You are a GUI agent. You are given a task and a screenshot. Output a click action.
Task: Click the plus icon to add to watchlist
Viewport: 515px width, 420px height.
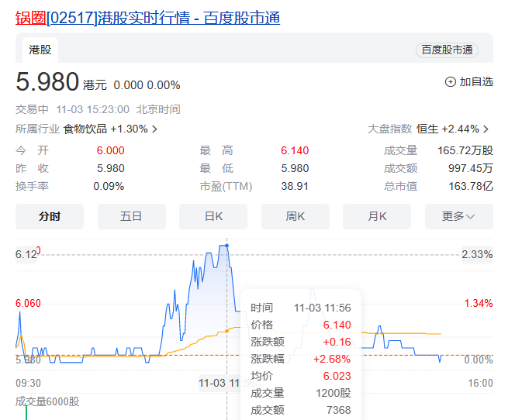tap(451, 81)
